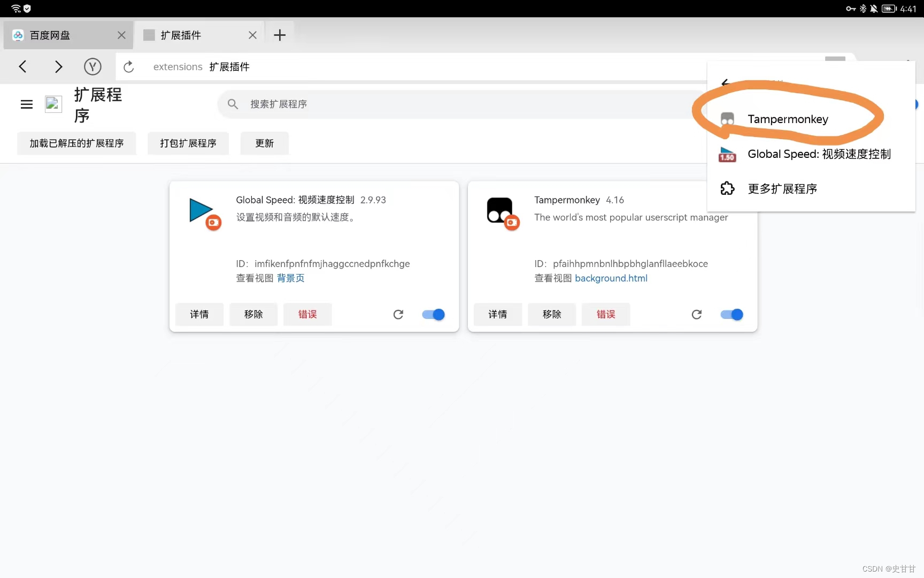Viewport: 924px width, 578px height.
Task: Open 更多扩展程序 menu entry
Action: (x=811, y=188)
